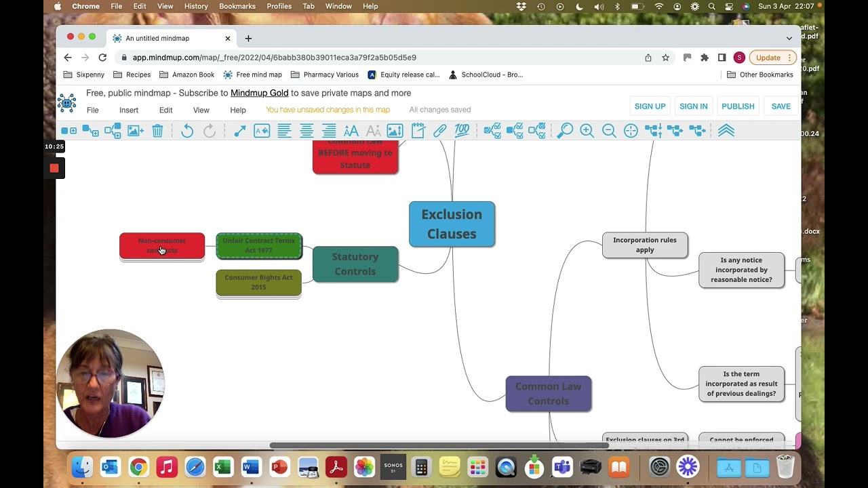
Task: Decrease the node font size
Action: (x=373, y=131)
